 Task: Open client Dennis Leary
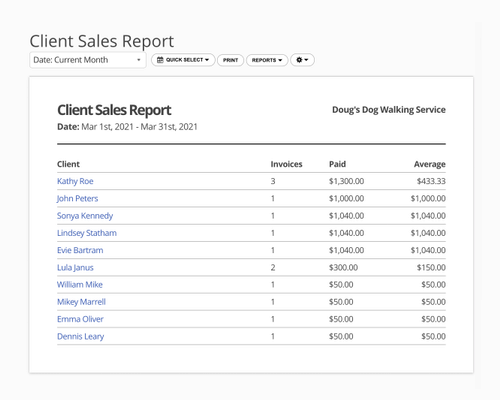[81, 336]
